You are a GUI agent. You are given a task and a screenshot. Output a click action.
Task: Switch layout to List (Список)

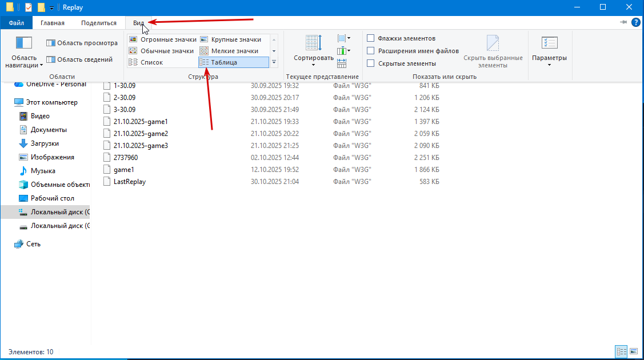[163, 62]
